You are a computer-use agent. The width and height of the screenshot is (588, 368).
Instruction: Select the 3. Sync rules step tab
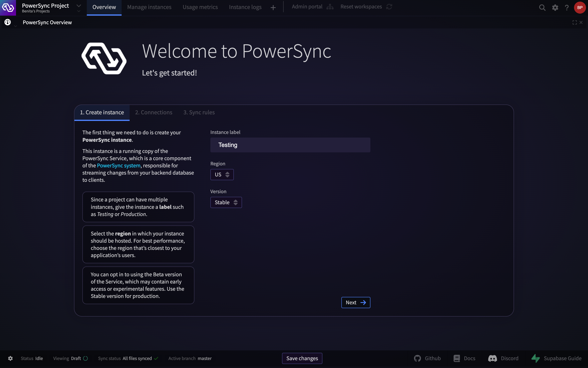pyautogui.click(x=199, y=113)
